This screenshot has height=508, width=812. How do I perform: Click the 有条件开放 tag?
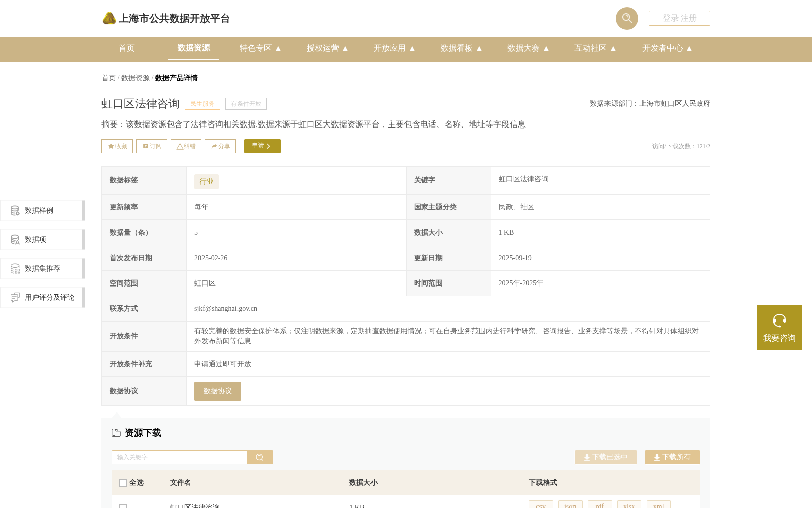(x=246, y=104)
